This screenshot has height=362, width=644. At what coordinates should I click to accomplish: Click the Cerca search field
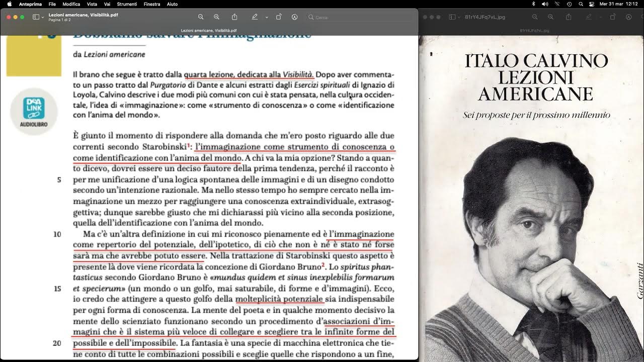click(359, 17)
